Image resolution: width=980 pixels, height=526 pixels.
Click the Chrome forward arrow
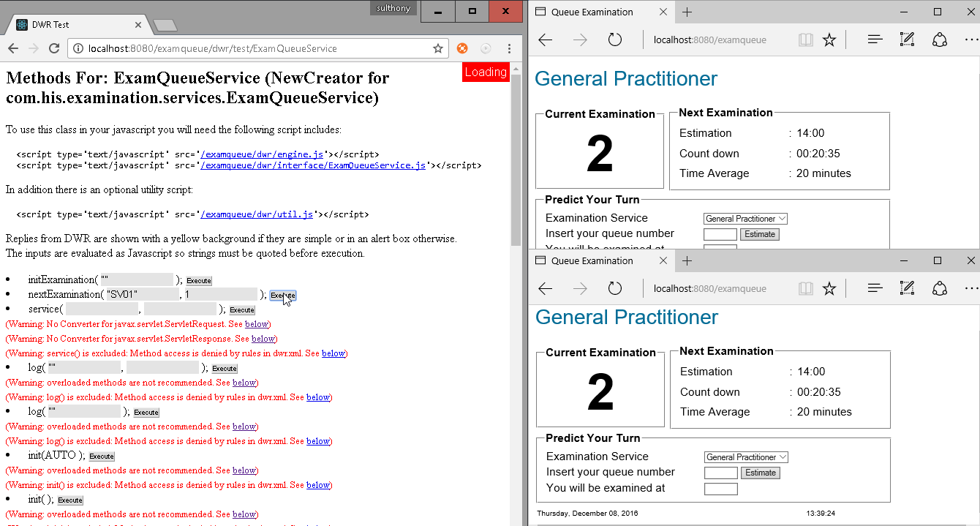tap(34, 48)
